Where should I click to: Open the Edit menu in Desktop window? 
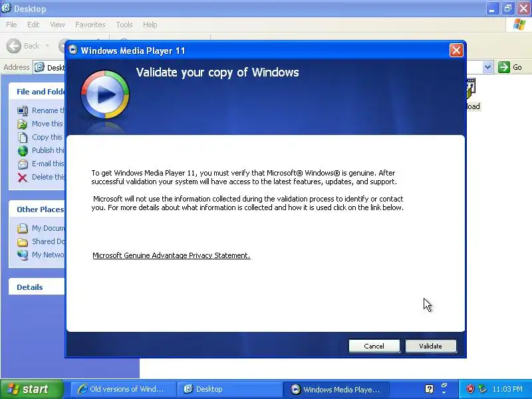33,25
